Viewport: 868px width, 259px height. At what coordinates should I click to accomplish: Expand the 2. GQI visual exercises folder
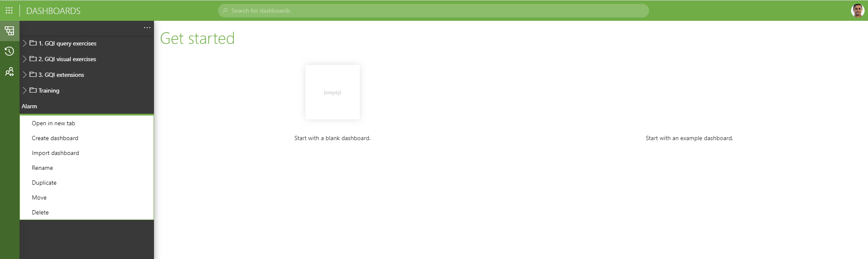(x=25, y=59)
